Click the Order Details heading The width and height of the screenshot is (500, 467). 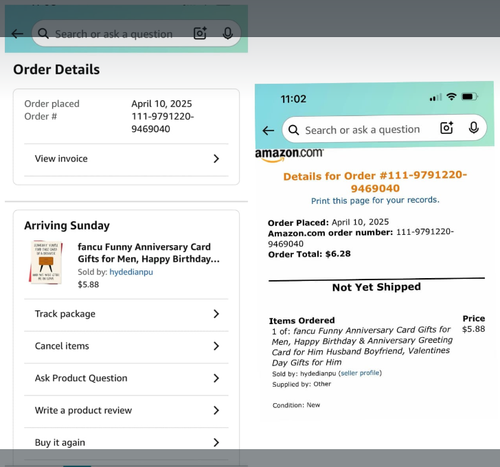tap(56, 69)
